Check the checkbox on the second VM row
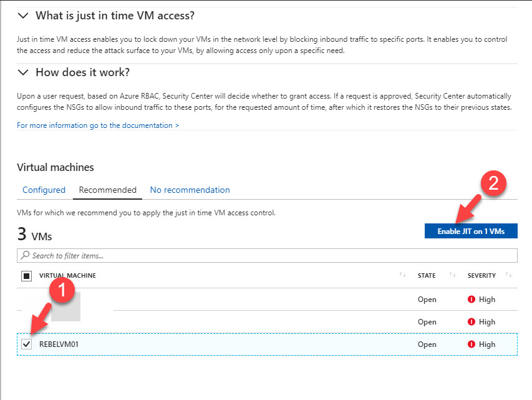Image resolution: width=532 pixels, height=400 pixels. pyautogui.click(x=26, y=322)
